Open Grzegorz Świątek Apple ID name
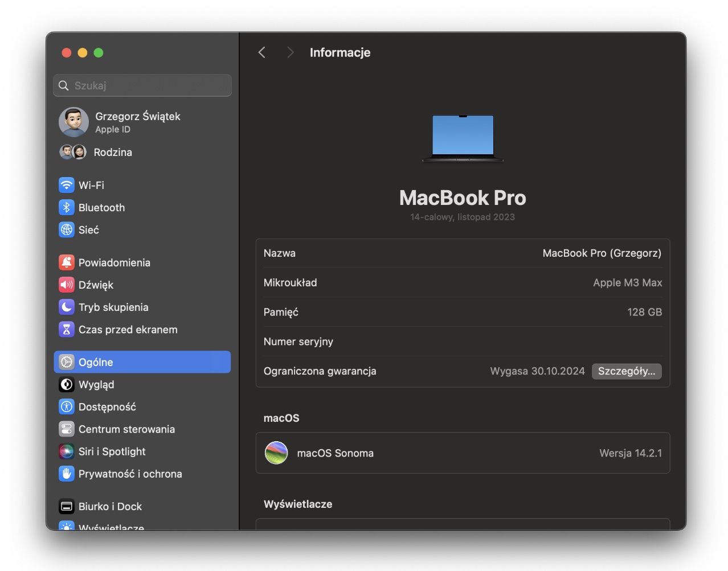 [x=138, y=116]
